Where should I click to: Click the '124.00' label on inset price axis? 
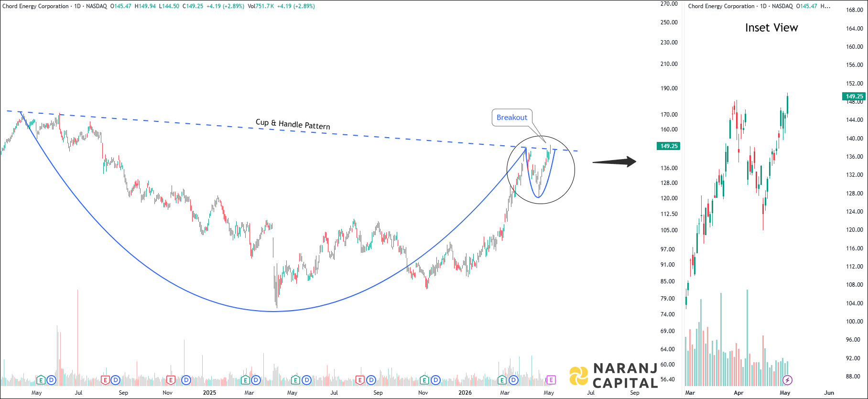coord(855,212)
